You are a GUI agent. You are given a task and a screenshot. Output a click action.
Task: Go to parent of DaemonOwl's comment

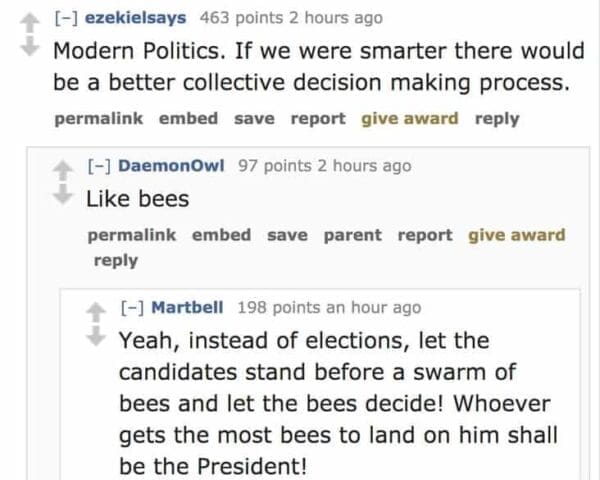tap(353, 235)
